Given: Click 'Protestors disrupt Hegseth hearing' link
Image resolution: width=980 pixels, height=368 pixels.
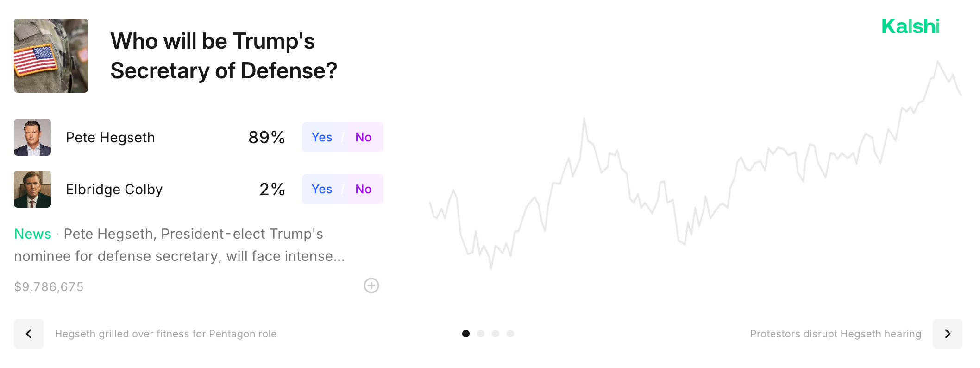Looking at the screenshot, I should [836, 334].
